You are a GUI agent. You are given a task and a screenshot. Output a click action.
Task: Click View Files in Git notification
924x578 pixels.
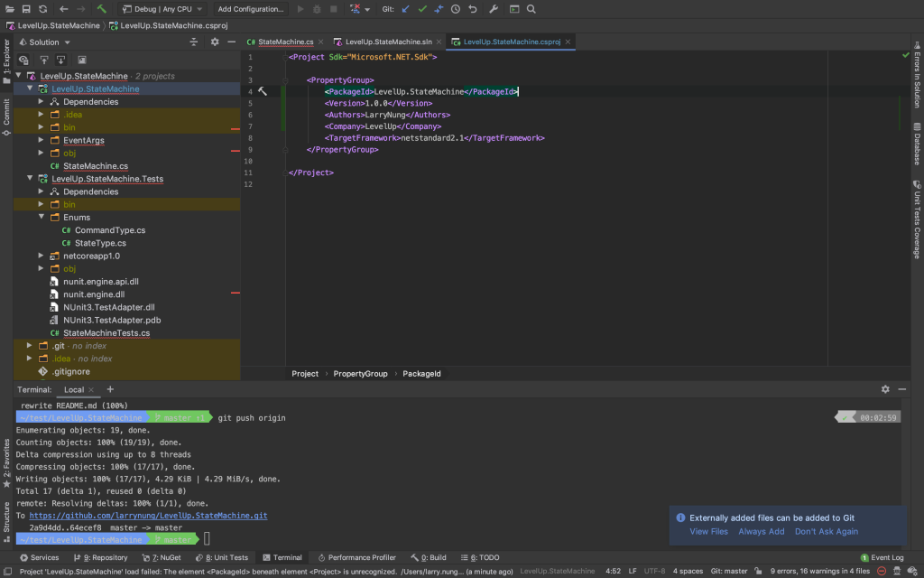point(708,531)
